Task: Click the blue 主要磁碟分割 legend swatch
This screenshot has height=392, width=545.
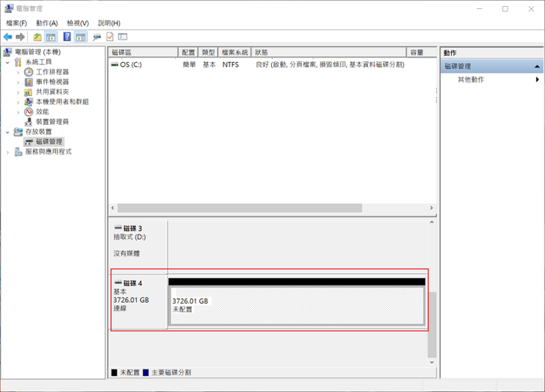Action: pos(146,372)
